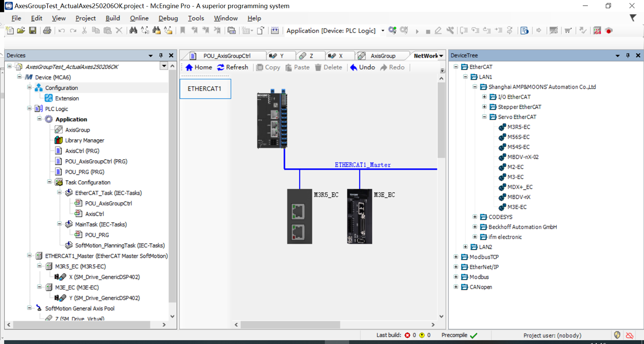Save project with the floppy disk icon

click(x=32, y=30)
